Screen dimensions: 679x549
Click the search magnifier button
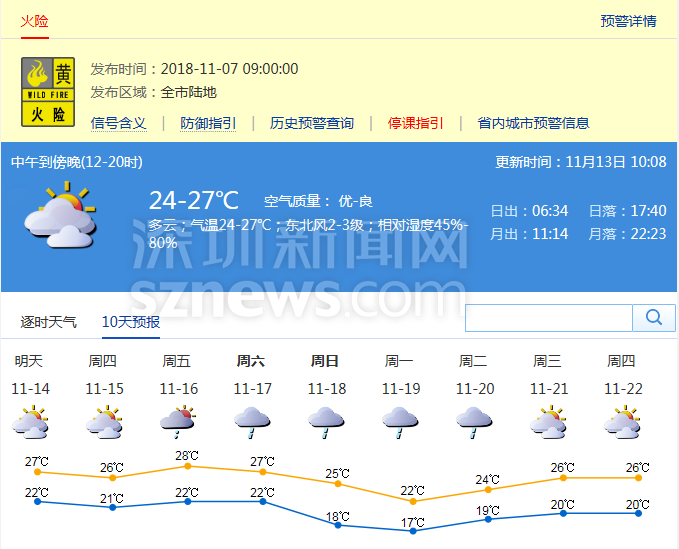(x=654, y=318)
